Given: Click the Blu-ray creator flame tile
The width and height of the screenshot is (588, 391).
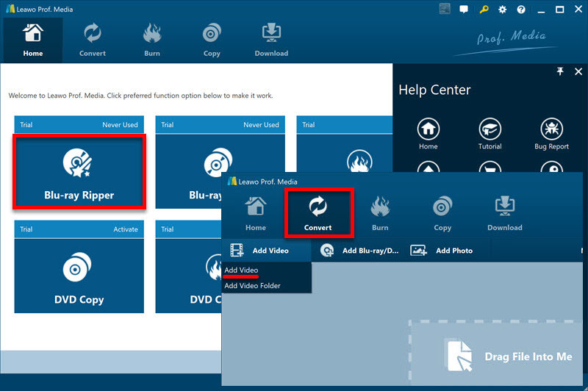Looking at the screenshot, I should tap(344, 154).
